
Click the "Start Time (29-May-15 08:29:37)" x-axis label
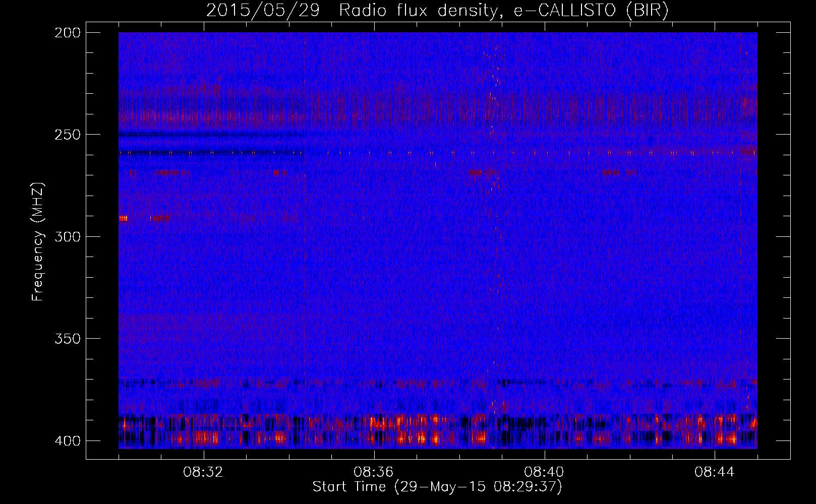click(437, 487)
